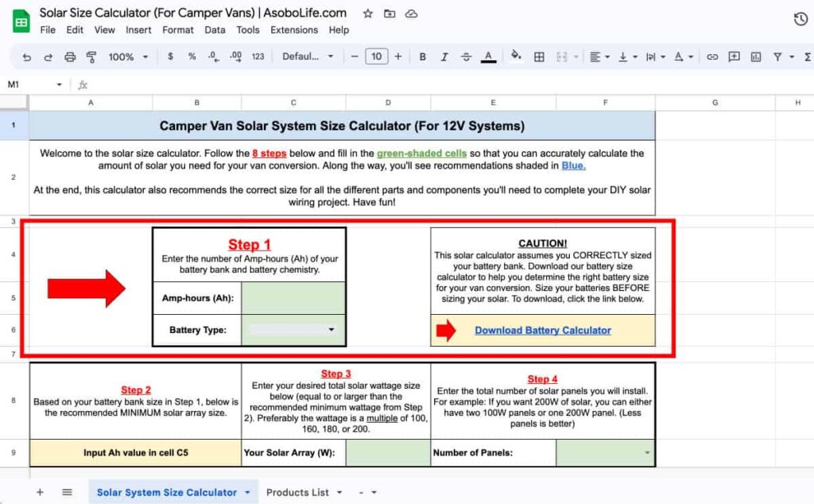Click the merge cells icon
The height and width of the screenshot is (504, 814).
562,57
